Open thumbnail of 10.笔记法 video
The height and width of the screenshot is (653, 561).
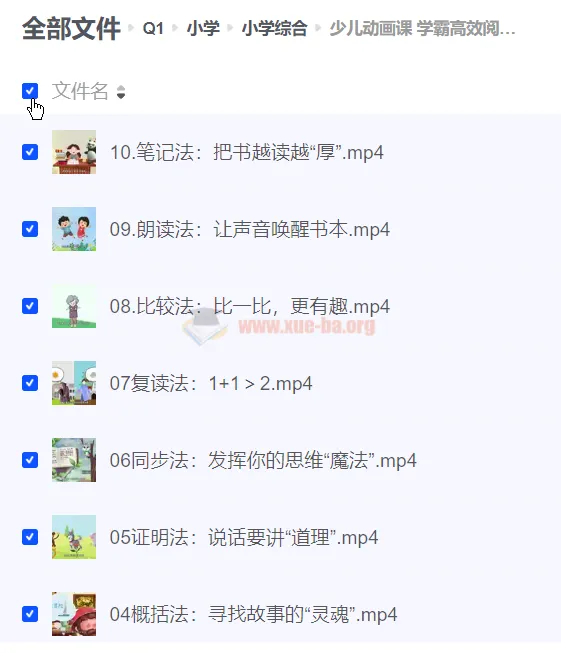point(74,152)
